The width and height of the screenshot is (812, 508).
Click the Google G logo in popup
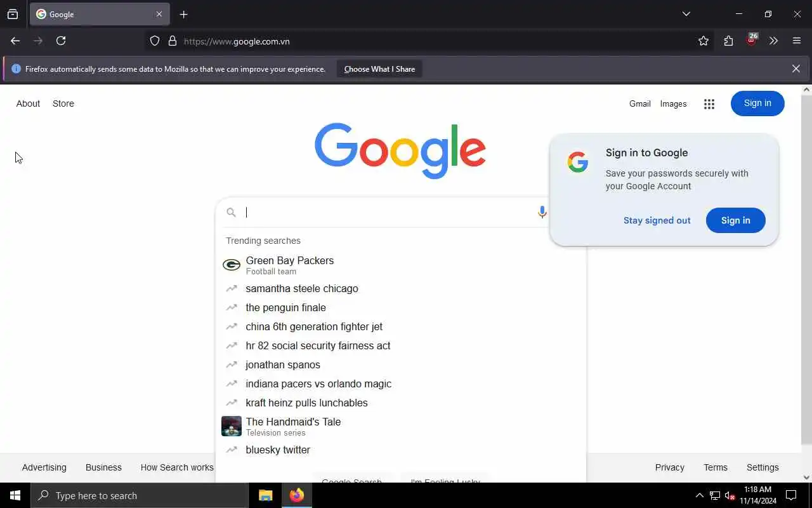tap(577, 162)
